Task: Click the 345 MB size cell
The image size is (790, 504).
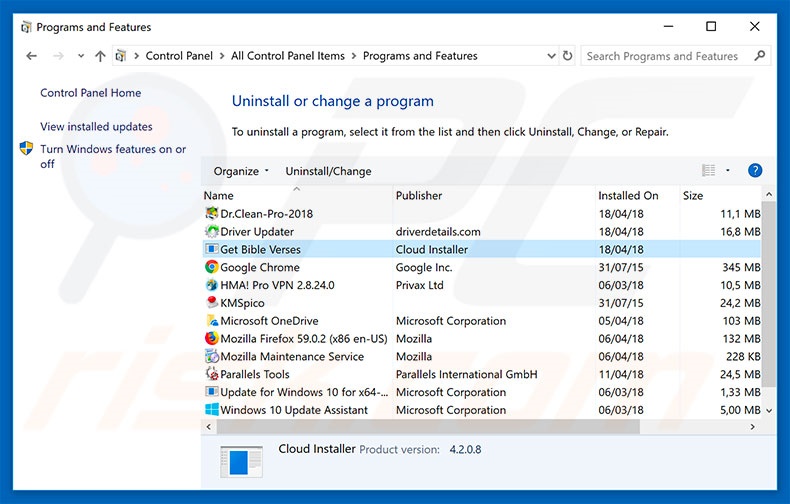Action: [x=741, y=267]
